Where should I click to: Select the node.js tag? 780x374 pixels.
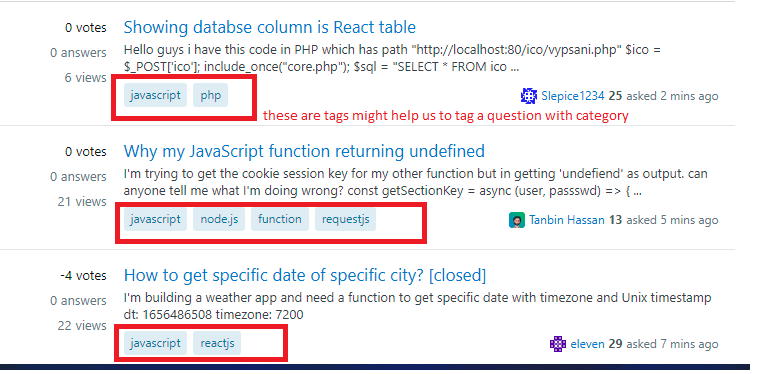pos(219,219)
